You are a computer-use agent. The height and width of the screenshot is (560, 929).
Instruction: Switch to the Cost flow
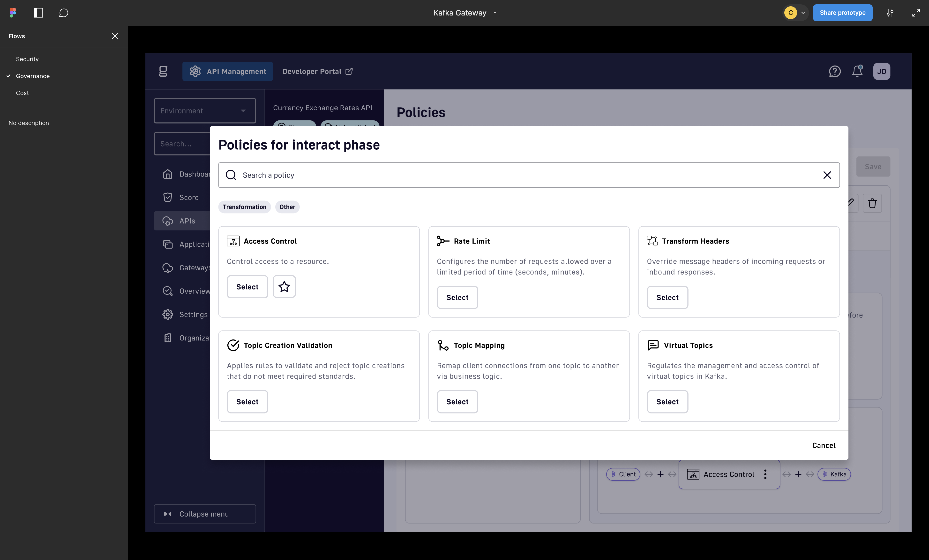pyautogui.click(x=22, y=93)
